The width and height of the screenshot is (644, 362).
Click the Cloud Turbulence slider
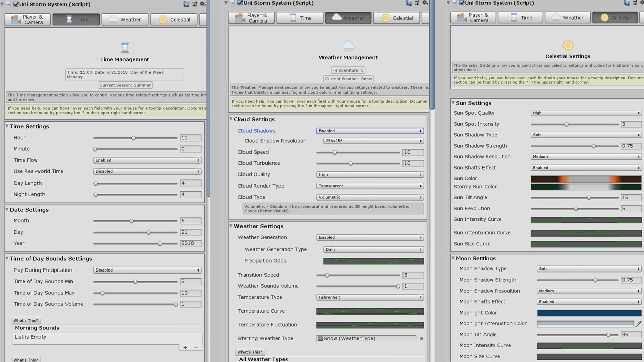[358, 163]
